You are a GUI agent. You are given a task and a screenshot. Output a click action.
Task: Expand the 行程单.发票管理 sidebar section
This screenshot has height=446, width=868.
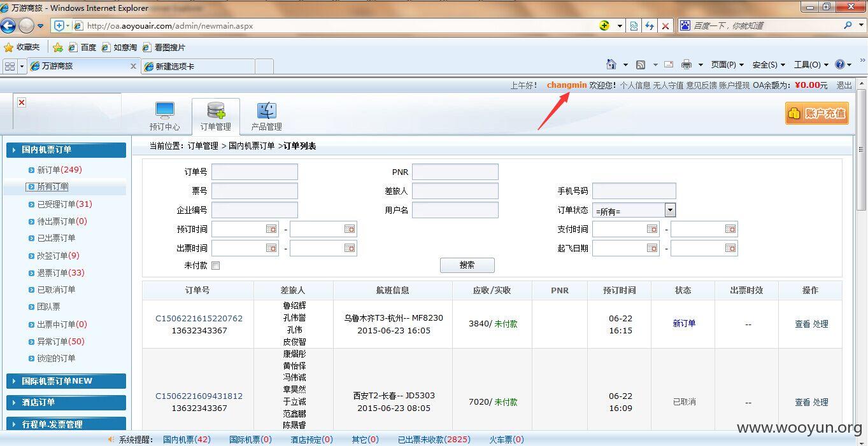[66, 424]
